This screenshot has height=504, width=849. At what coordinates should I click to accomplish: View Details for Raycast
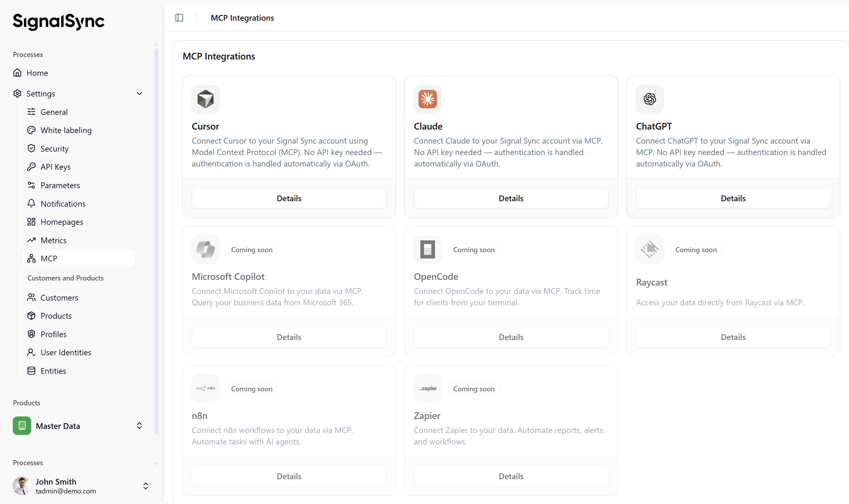(733, 337)
